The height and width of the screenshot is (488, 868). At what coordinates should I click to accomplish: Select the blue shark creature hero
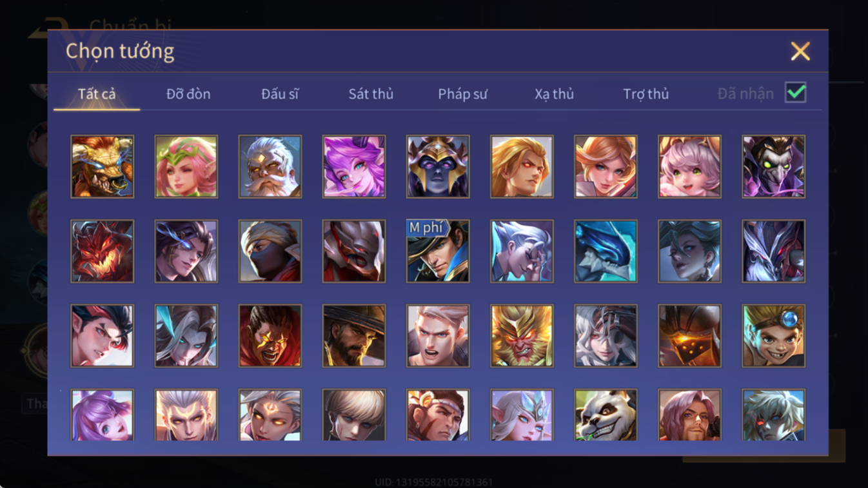[x=606, y=251]
